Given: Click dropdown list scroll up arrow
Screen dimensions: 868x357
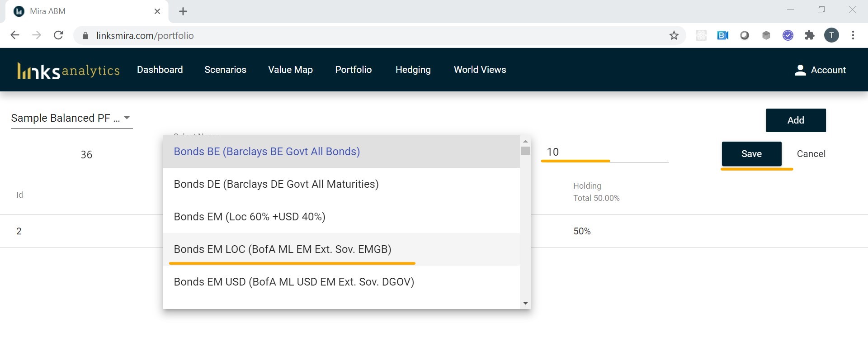Looking at the screenshot, I should (525, 141).
